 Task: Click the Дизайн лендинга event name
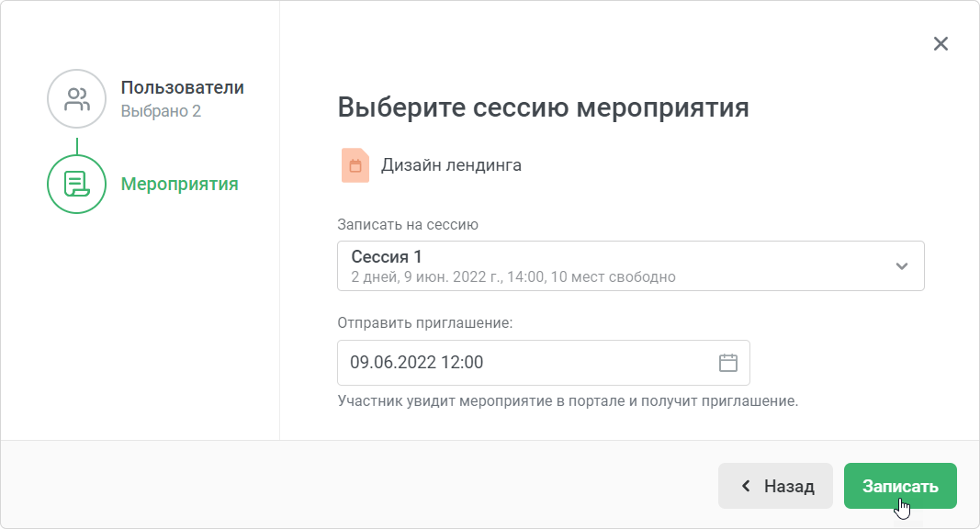[451, 165]
